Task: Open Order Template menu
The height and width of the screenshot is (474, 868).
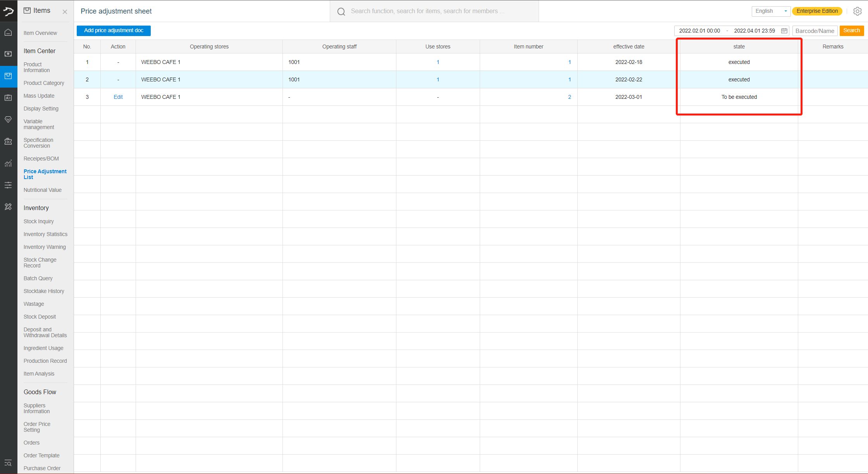Action: [41, 455]
